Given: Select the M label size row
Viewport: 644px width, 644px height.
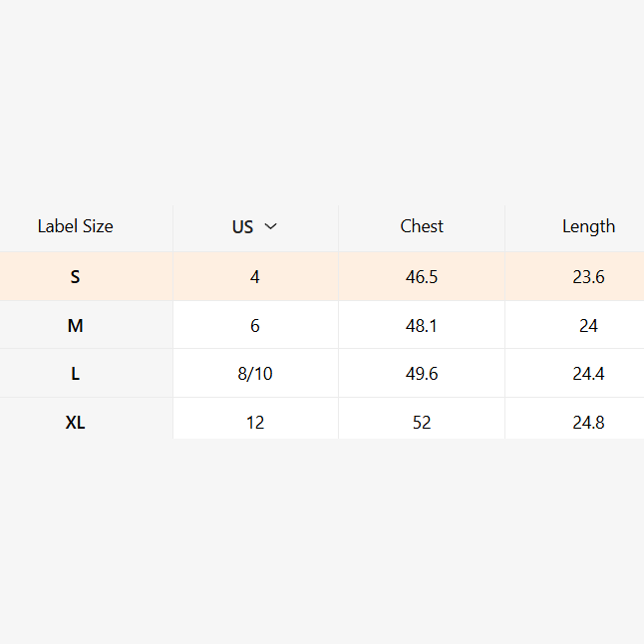Looking at the screenshot, I should (x=76, y=326).
